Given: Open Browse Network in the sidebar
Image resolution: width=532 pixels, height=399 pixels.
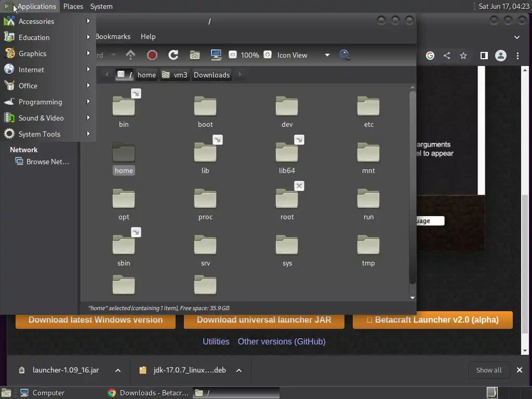Looking at the screenshot, I should (x=42, y=162).
